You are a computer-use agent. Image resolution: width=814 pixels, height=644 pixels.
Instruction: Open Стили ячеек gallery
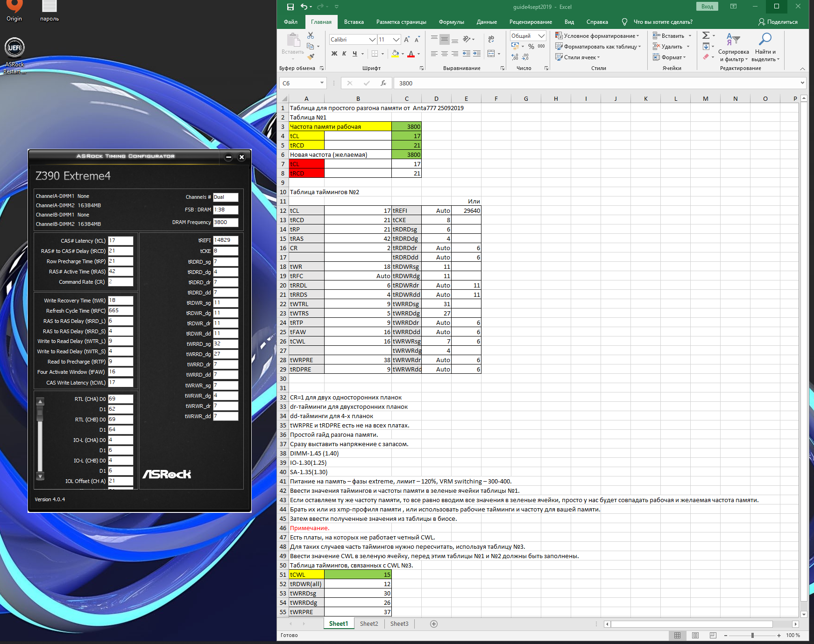tap(578, 57)
